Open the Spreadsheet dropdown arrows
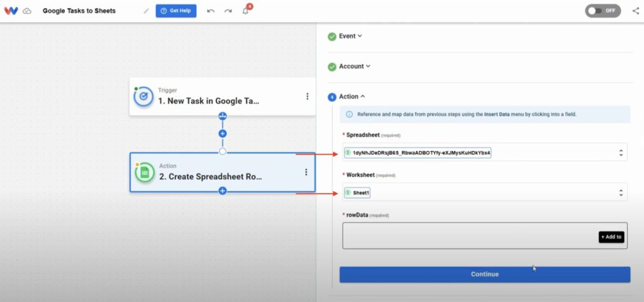644x302 pixels. point(621,153)
